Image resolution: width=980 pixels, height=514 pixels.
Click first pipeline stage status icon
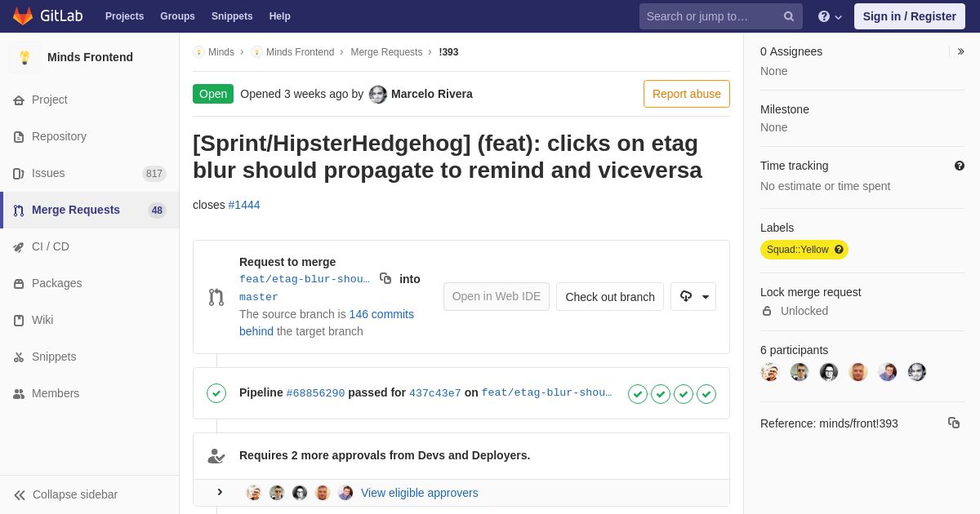(638, 394)
